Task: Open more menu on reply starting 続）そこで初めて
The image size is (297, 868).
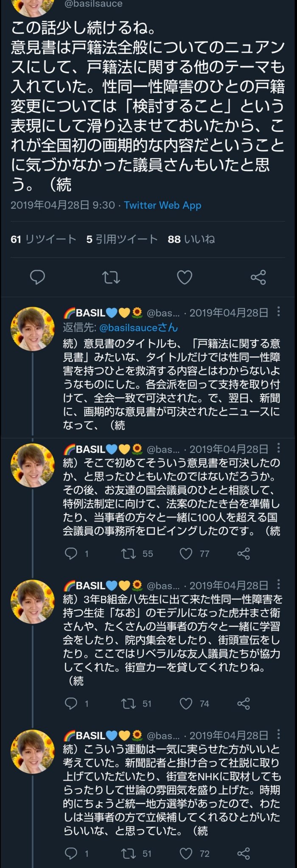Action: [278, 448]
